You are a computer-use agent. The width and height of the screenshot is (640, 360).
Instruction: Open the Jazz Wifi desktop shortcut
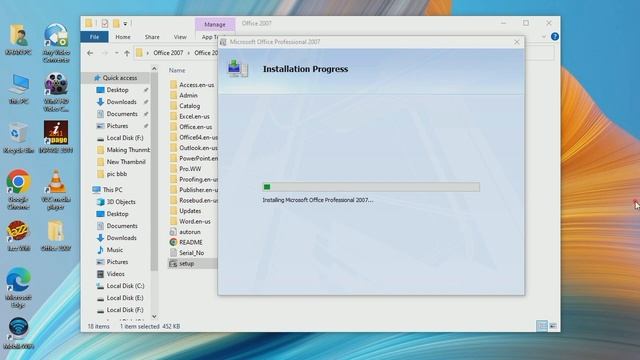(x=18, y=236)
